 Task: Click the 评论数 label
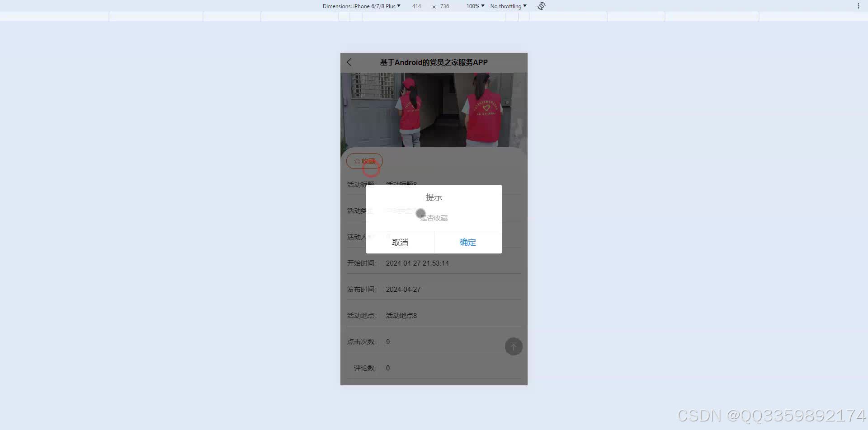click(365, 368)
